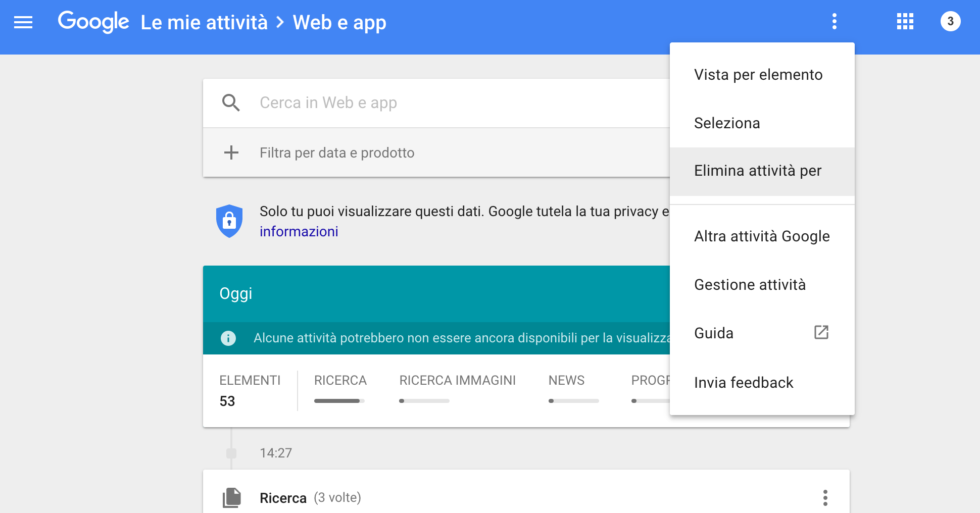Click the external link icon beside Guida

click(821, 332)
